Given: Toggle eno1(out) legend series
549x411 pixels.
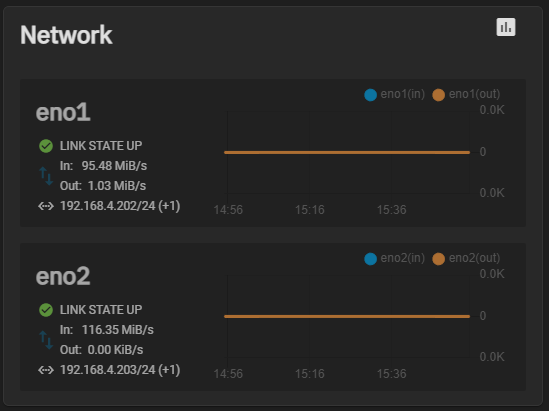Looking at the screenshot, I should (466, 94).
